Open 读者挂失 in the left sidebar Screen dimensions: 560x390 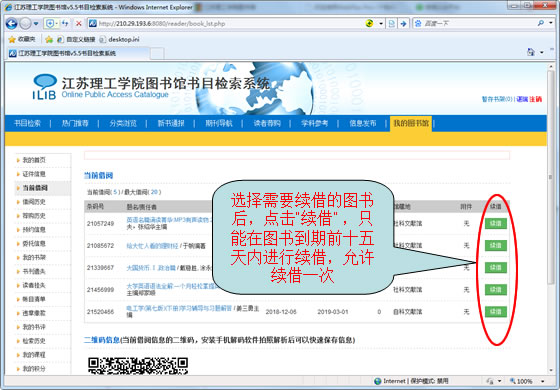34,285
